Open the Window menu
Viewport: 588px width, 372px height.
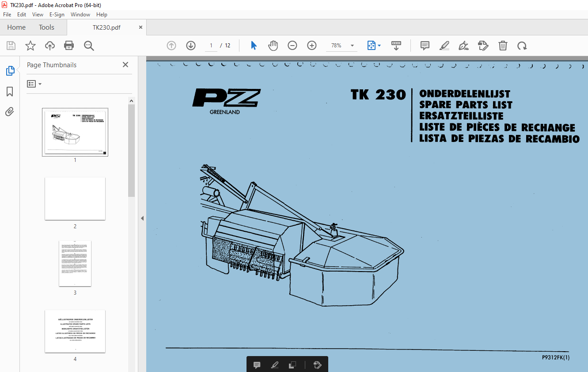coord(80,15)
